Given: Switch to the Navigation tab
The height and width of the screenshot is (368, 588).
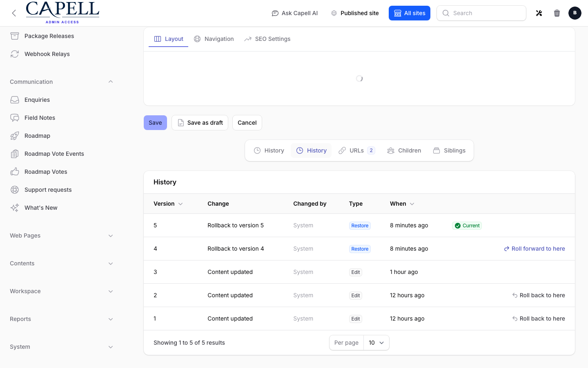Looking at the screenshot, I should pos(214,39).
